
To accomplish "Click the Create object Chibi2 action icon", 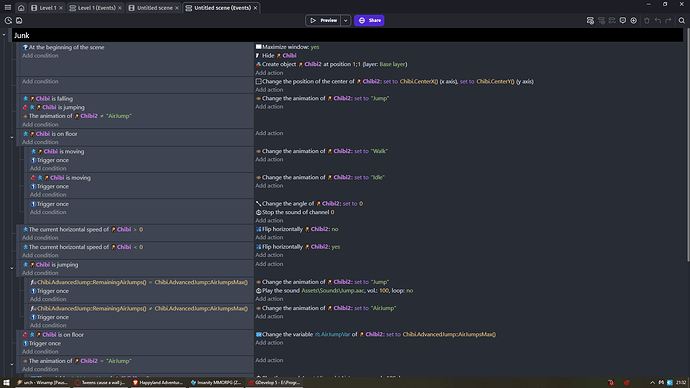I will (x=258, y=64).
